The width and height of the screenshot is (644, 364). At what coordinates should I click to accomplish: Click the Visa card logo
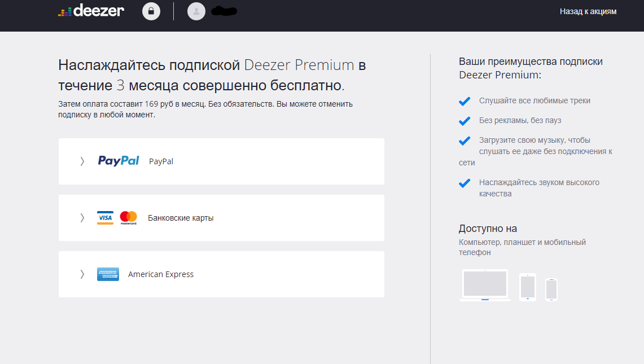point(105,218)
